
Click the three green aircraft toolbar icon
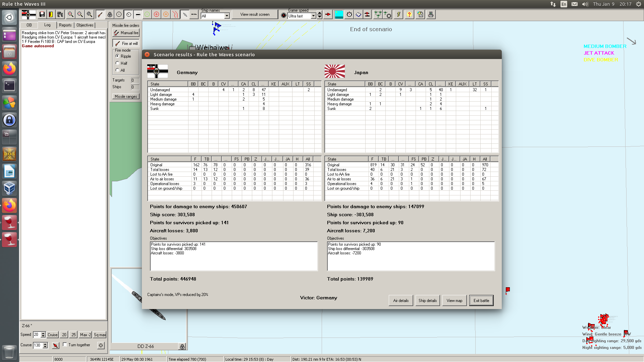coord(378,14)
